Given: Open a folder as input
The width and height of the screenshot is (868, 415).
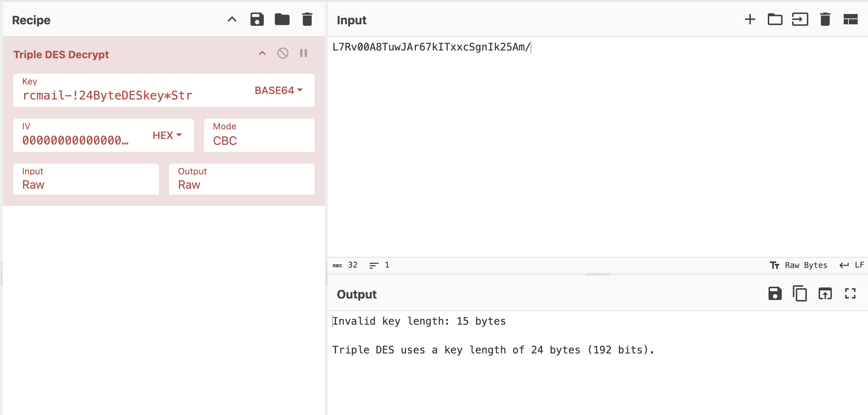Looking at the screenshot, I should click(x=775, y=20).
